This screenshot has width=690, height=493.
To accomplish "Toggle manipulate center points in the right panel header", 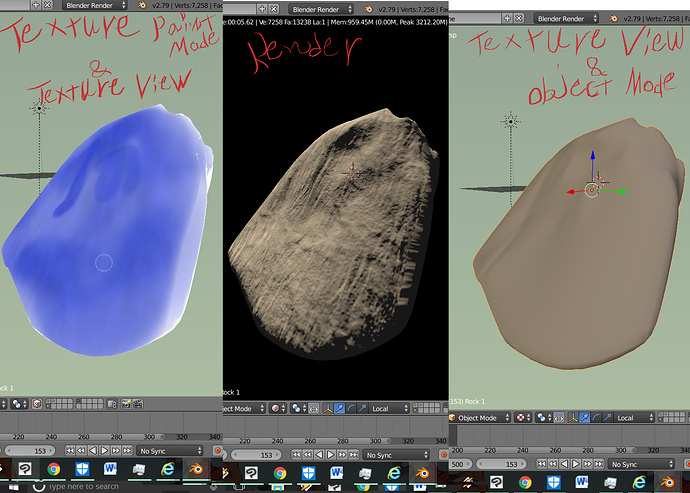I will tap(559, 417).
